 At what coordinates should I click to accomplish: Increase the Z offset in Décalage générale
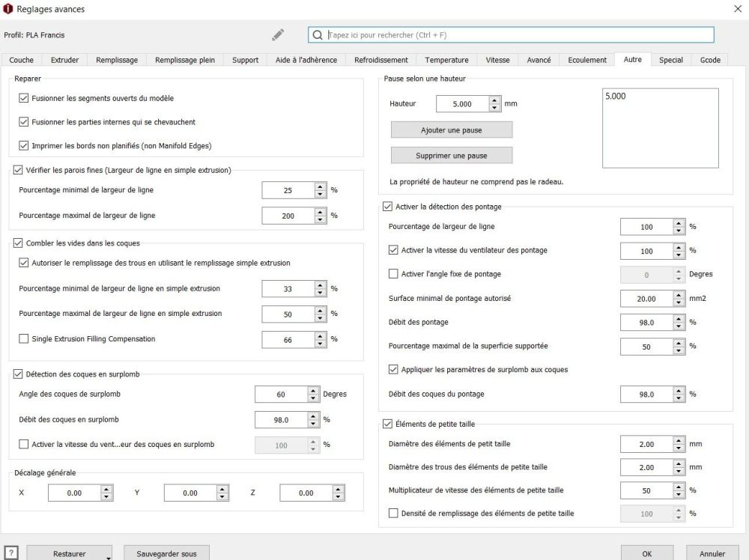[339, 490]
